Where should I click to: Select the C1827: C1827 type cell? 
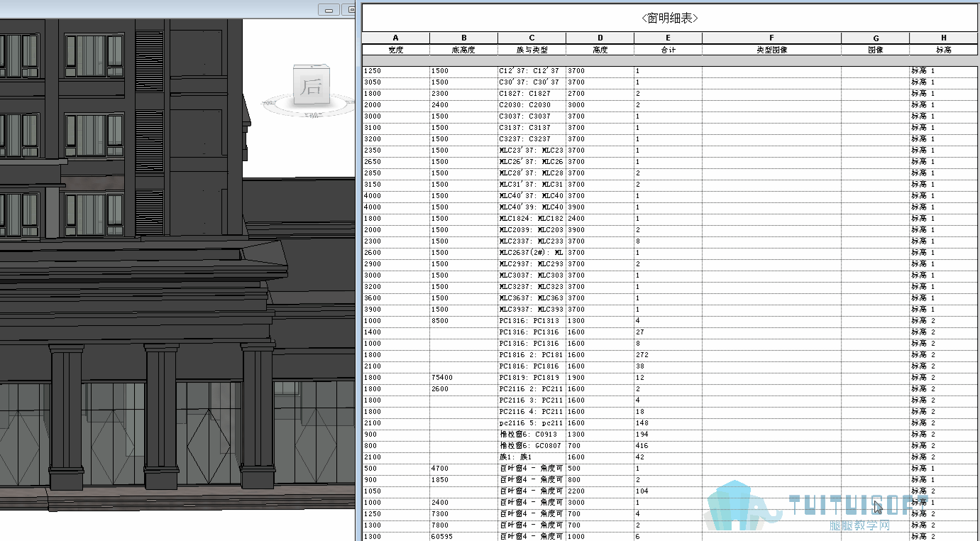click(x=532, y=94)
